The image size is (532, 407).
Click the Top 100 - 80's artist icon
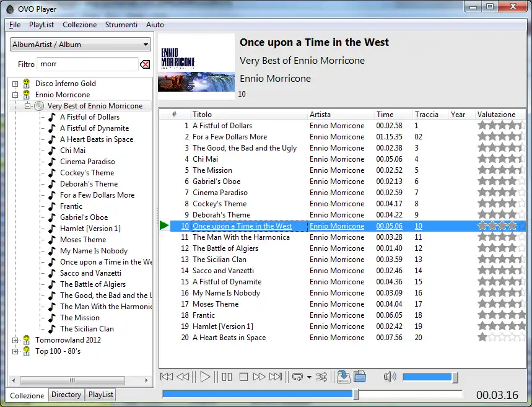(x=27, y=351)
